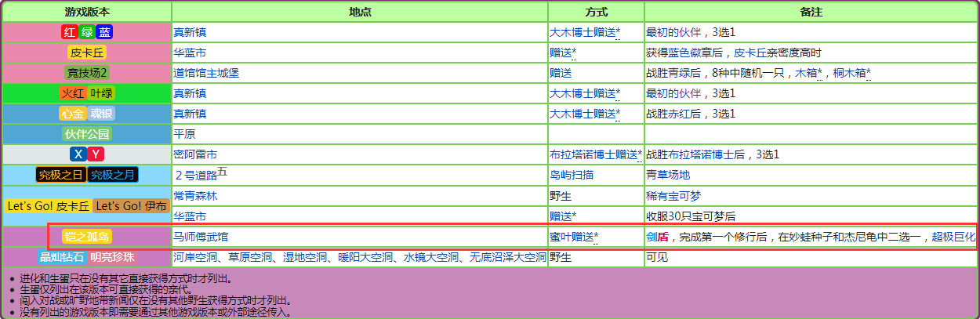Select the 游戏版本 column header
This screenshot has height=319, width=980.
[x=87, y=12]
